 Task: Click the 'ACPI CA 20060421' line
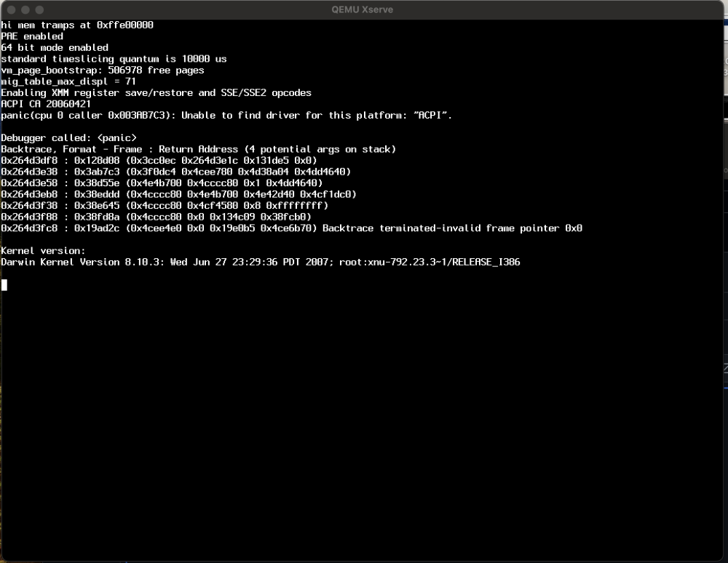[46, 104]
